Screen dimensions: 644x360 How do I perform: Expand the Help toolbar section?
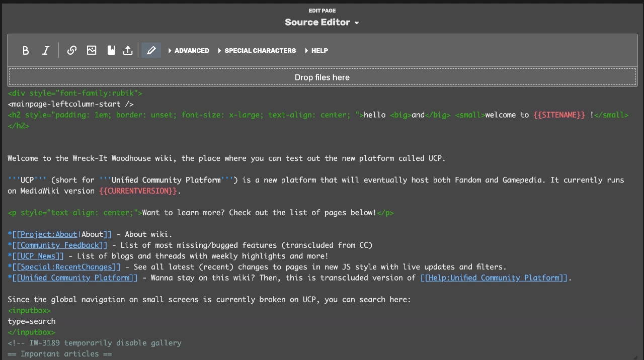pos(316,50)
